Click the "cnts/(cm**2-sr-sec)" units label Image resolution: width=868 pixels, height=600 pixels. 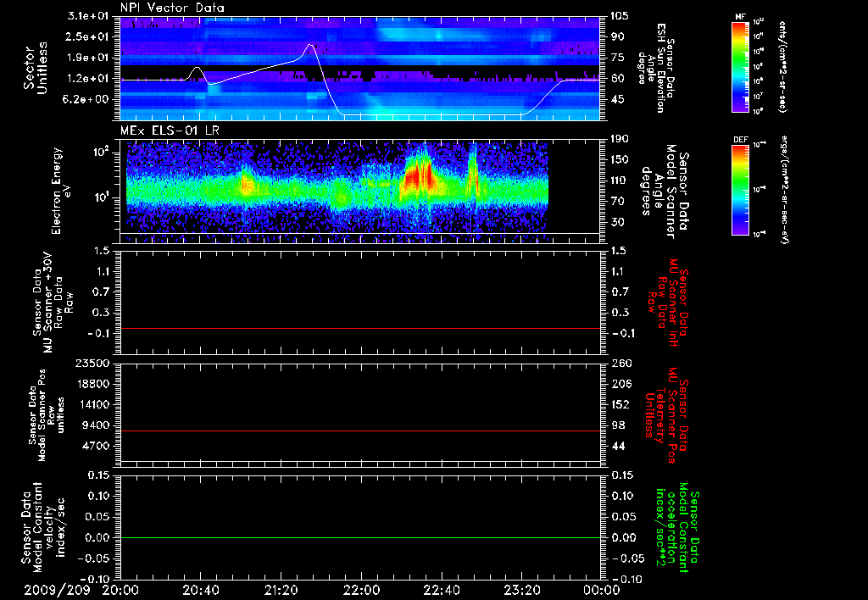[782, 66]
